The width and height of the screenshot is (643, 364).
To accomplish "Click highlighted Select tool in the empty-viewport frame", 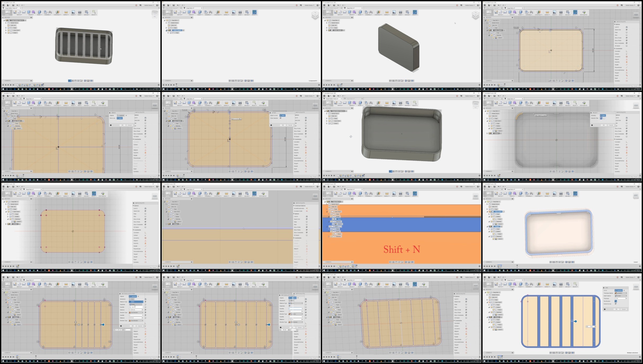I will click(x=254, y=12).
